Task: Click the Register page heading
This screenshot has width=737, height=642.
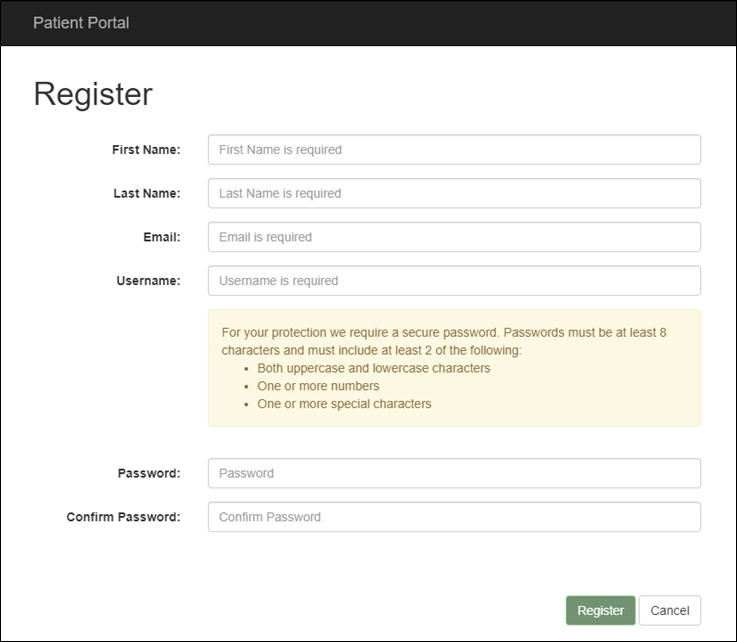Action: [93, 93]
